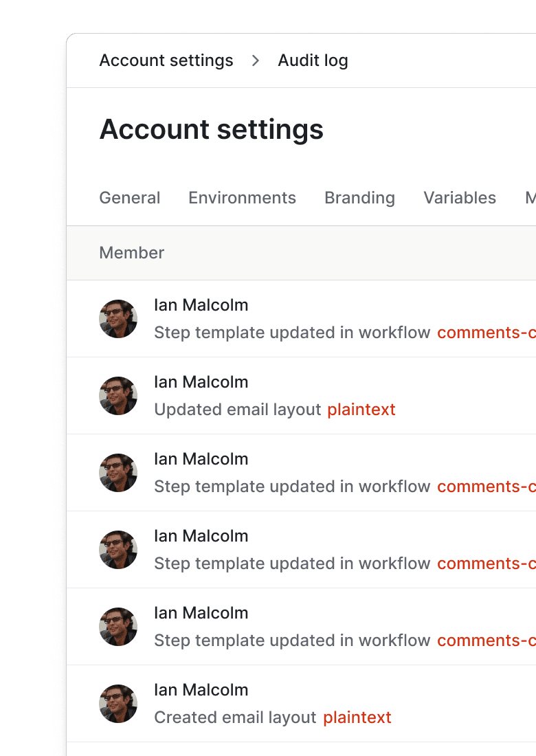Click the breadcrumb chevron separator
Screen dimensions: 536x756
point(256,60)
